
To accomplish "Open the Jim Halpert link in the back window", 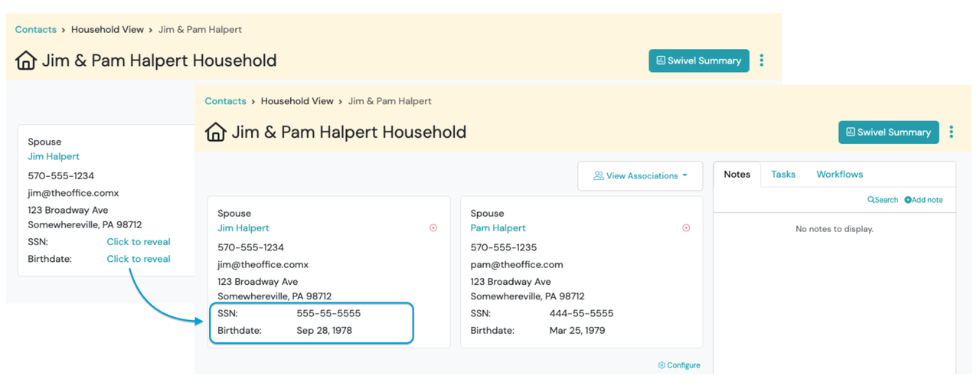I will 54,156.
